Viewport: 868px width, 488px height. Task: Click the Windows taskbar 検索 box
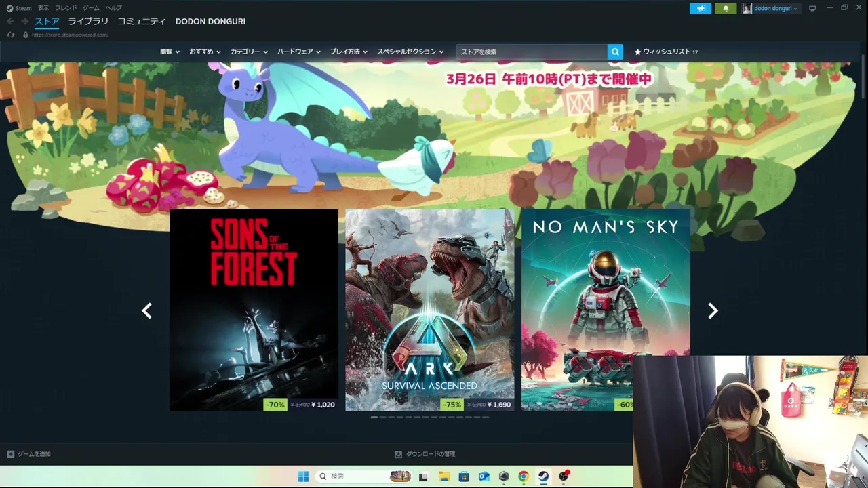(363, 476)
